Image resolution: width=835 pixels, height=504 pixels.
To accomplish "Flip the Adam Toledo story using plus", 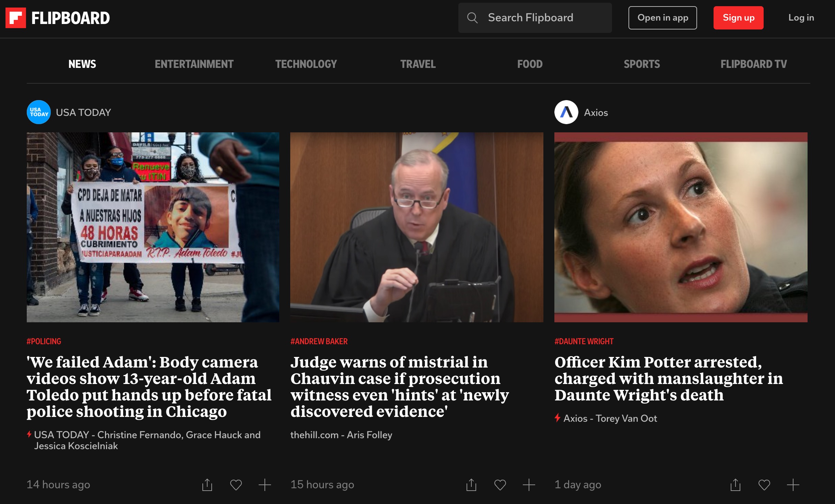I will [264, 485].
